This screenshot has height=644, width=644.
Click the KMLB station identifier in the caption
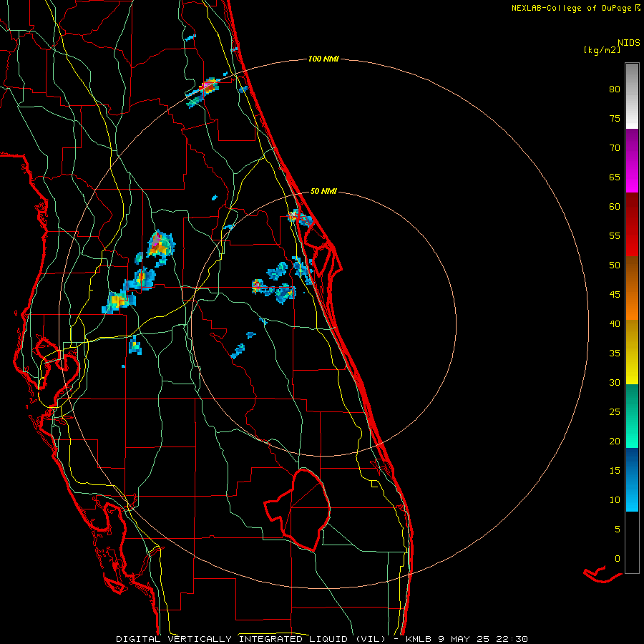(421, 639)
